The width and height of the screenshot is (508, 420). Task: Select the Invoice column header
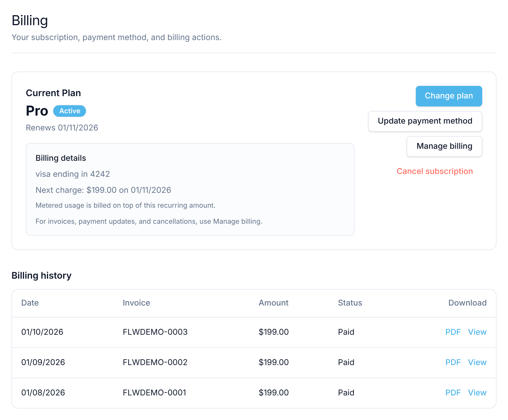click(136, 303)
